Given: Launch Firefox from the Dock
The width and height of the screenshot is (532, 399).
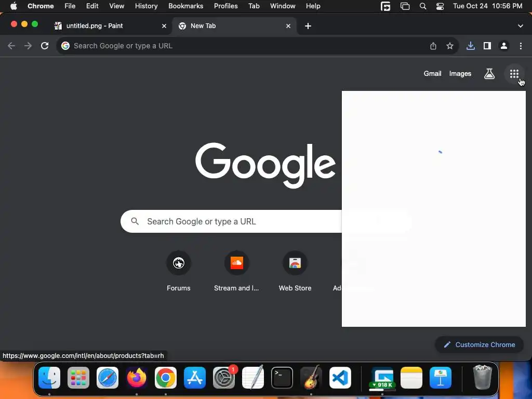Looking at the screenshot, I should tap(137, 378).
